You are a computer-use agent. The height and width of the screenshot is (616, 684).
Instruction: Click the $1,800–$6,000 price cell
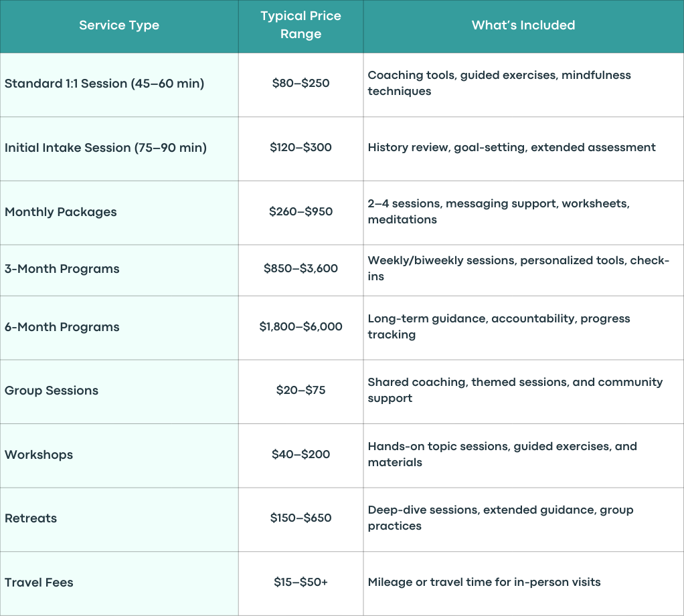[x=301, y=326]
